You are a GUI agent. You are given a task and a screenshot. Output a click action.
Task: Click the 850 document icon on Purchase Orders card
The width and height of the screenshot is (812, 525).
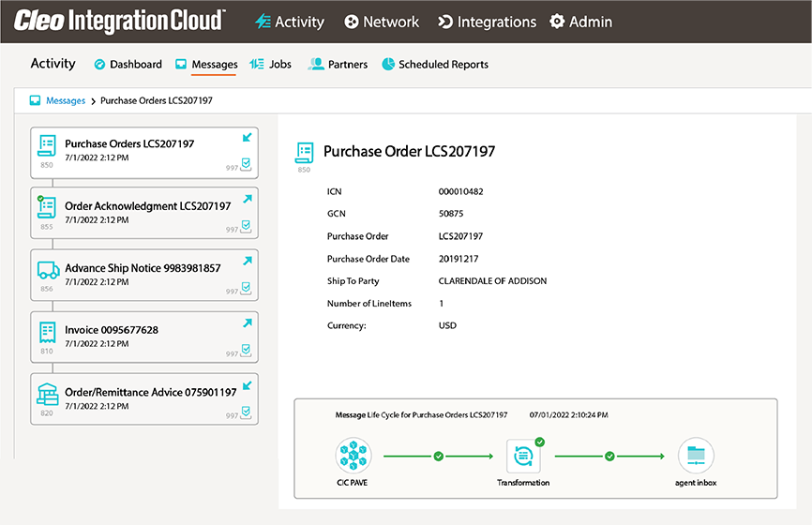47,146
